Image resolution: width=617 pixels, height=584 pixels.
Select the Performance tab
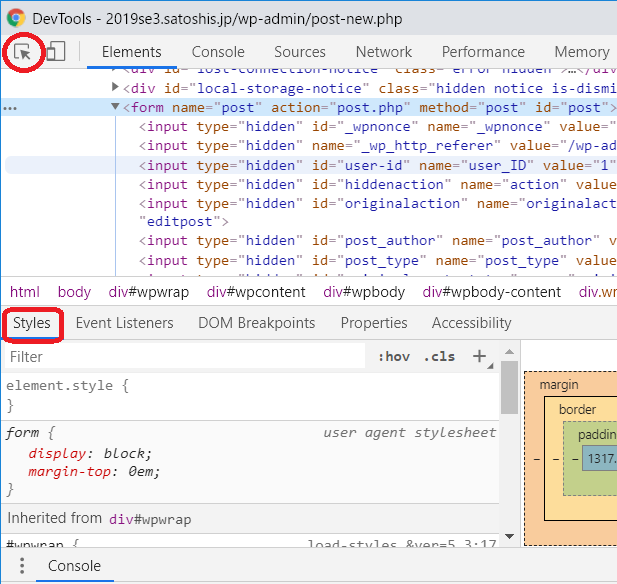tap(483, 52)
